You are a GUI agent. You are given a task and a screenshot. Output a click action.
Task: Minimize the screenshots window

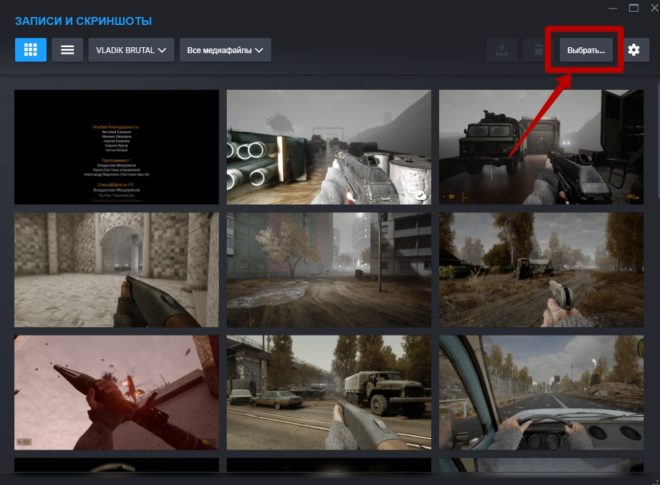click(613, 8)
